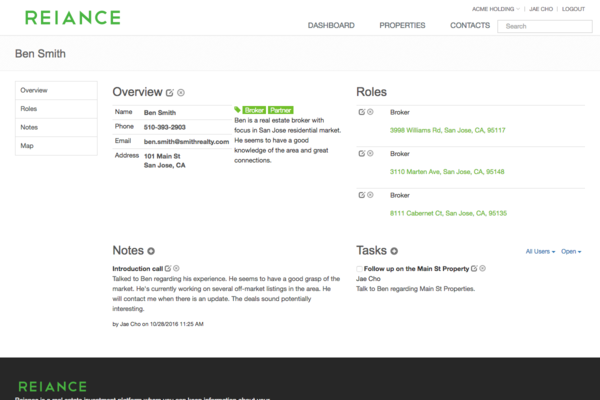
Task: Open the All Users filter dropdown
Action: pyautogui.click(x=541, y=252)
